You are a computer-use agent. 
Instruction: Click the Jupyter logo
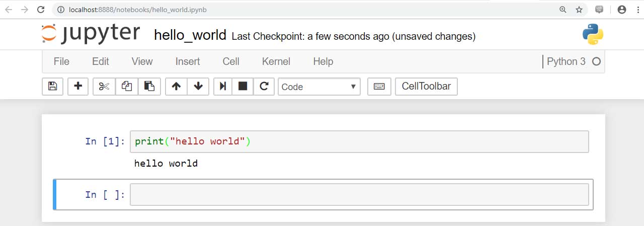click(x=91, y=33)
